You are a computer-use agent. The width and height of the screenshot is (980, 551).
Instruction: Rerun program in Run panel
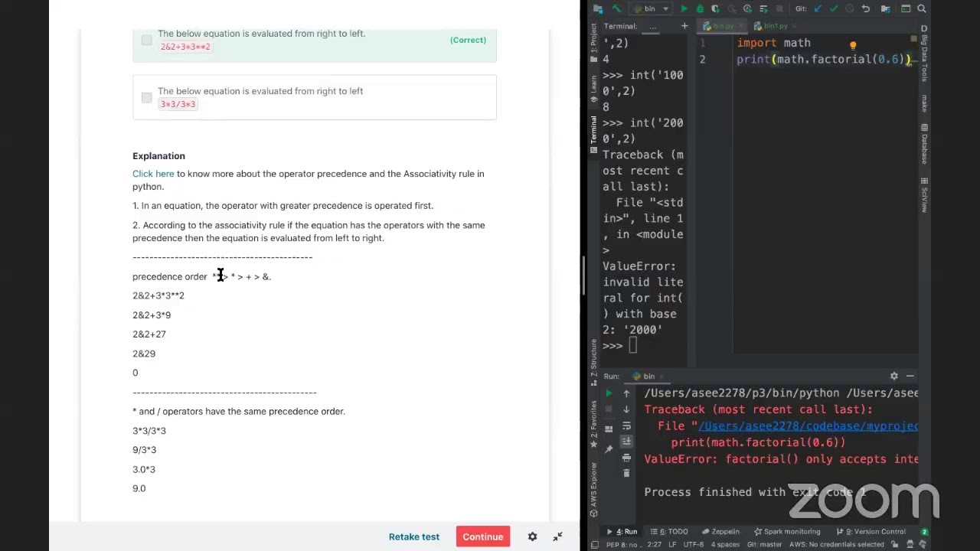[609, 393]
